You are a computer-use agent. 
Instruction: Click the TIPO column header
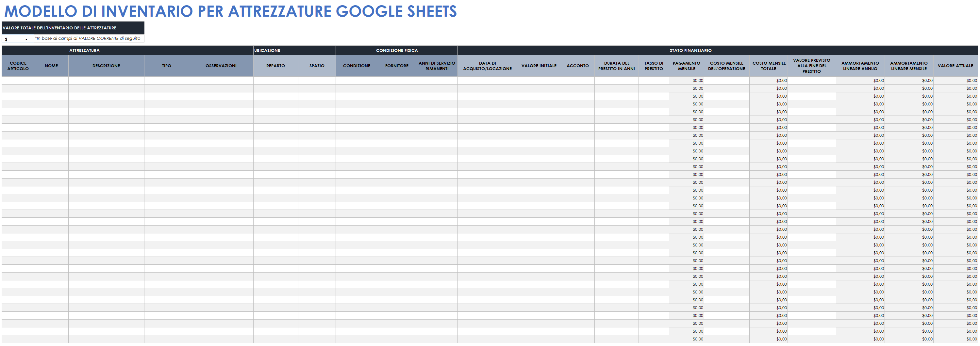(x=166, y=66)
